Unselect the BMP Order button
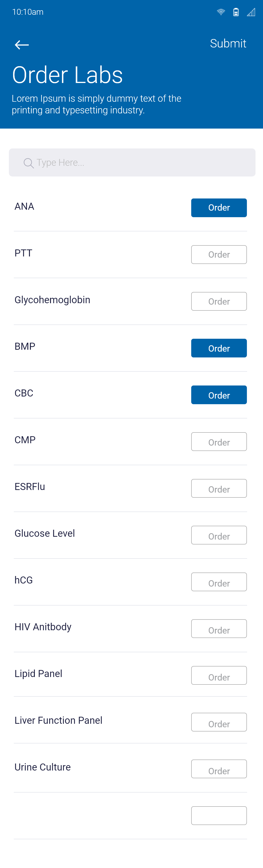Viewport: 263px width, 868px height. point(219,348)
